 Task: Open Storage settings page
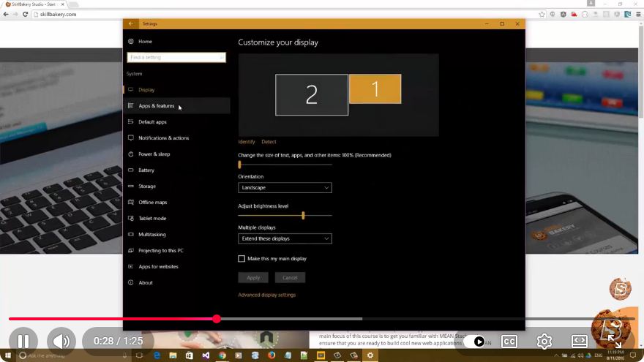coord(176,186)
